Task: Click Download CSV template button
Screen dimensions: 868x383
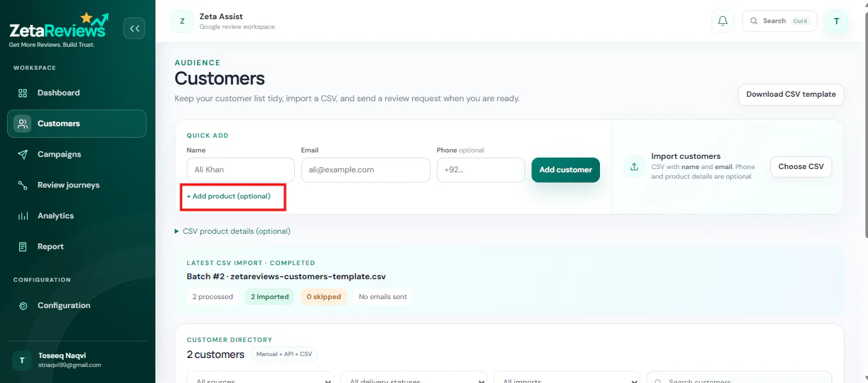Action: [x=791, y=94]
